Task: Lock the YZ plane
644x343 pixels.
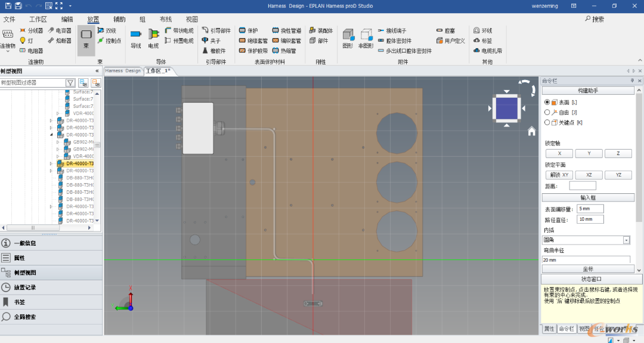Action: (x=618, y=175)
